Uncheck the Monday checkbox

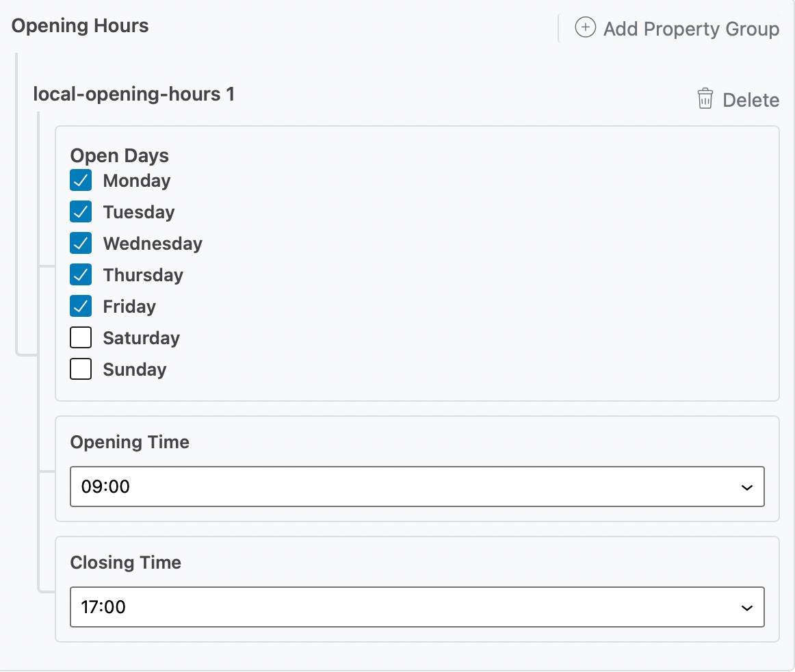tap(81, 180)
